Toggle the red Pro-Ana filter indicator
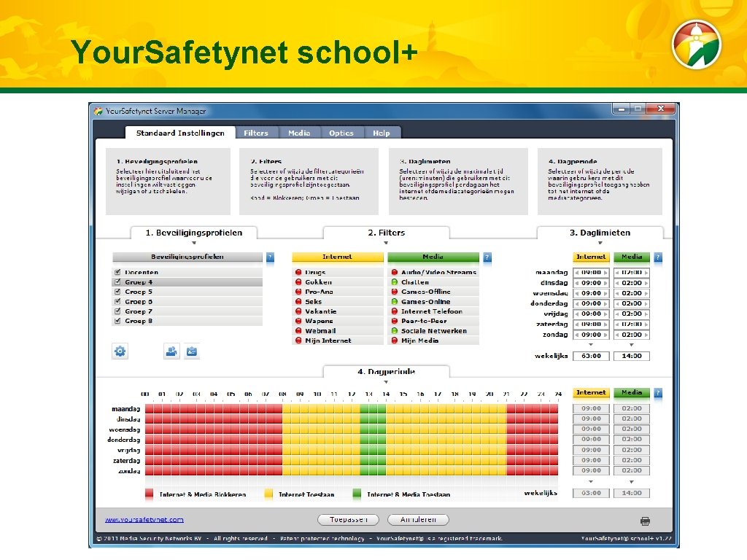Image resolution: width=747 pixels, height=560 pixels. coord(298,292)
